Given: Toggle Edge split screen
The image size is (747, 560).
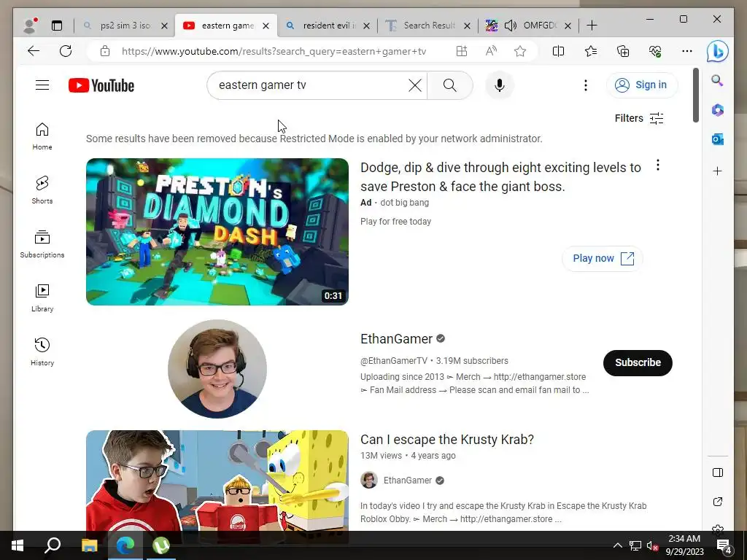Looking at the screenshot, I should [x=558, y=52].
